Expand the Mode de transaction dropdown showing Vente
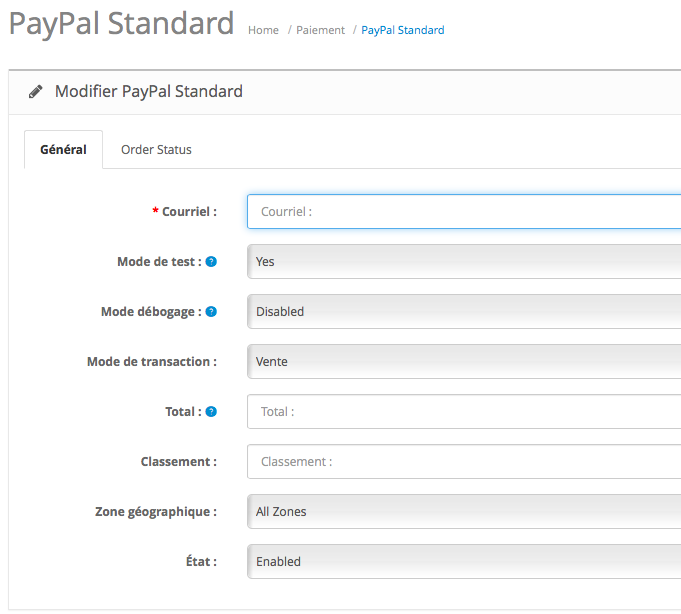This screenshot has height=614, width=681. click(464, 362)
